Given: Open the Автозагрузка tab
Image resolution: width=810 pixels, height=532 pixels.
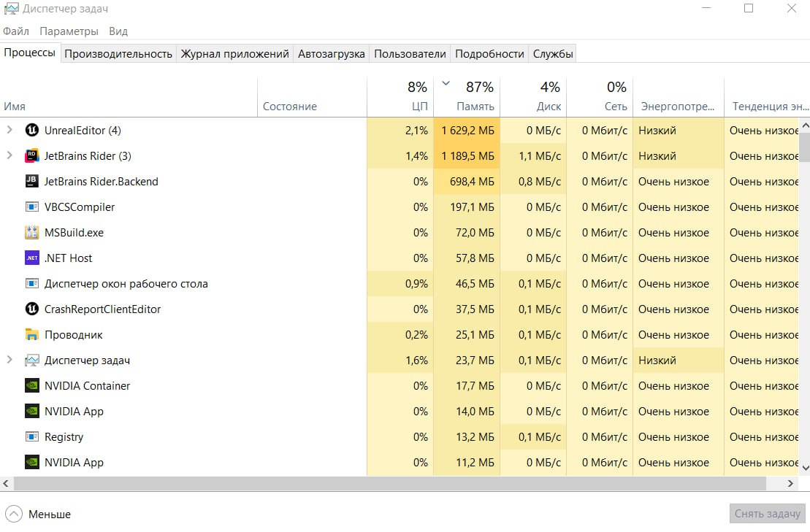Looking at the screenshot, I should point(332,54).
